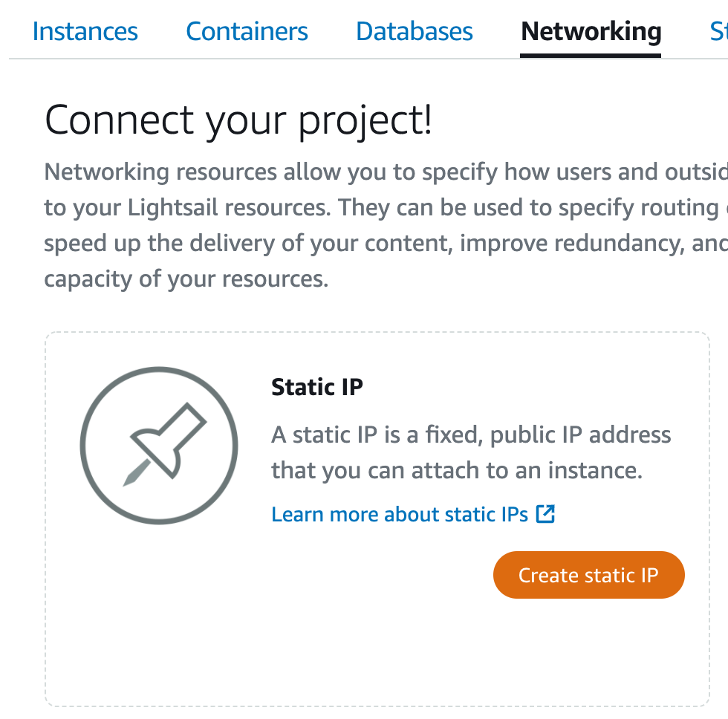Click the Connect your project! heading
Viewport: 728px width, 719px height.
[238, 120]
